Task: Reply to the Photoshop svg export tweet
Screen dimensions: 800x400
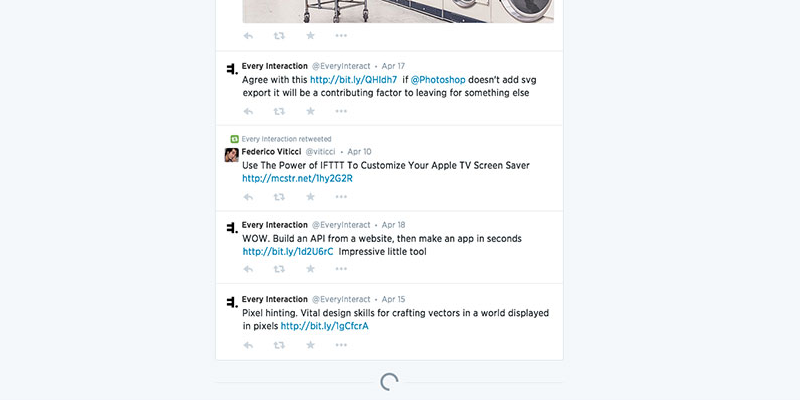Action: 249,111
